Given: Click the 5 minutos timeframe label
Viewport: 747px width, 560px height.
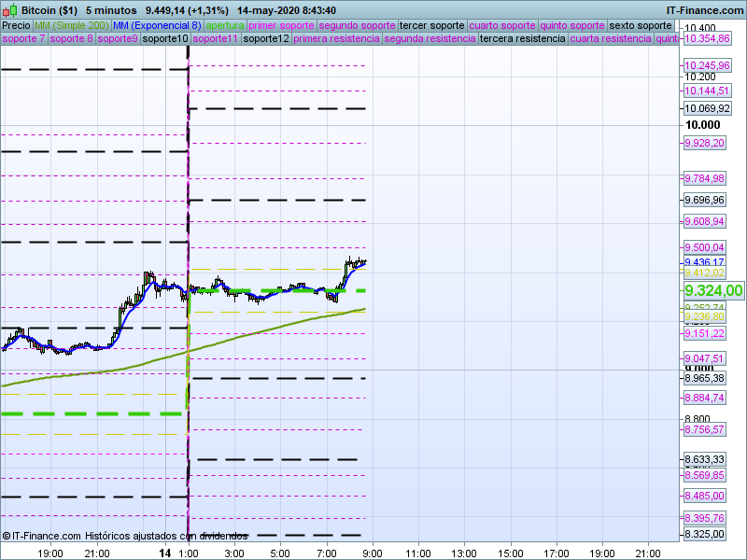Looking at the screenshot, I should 112,9.
